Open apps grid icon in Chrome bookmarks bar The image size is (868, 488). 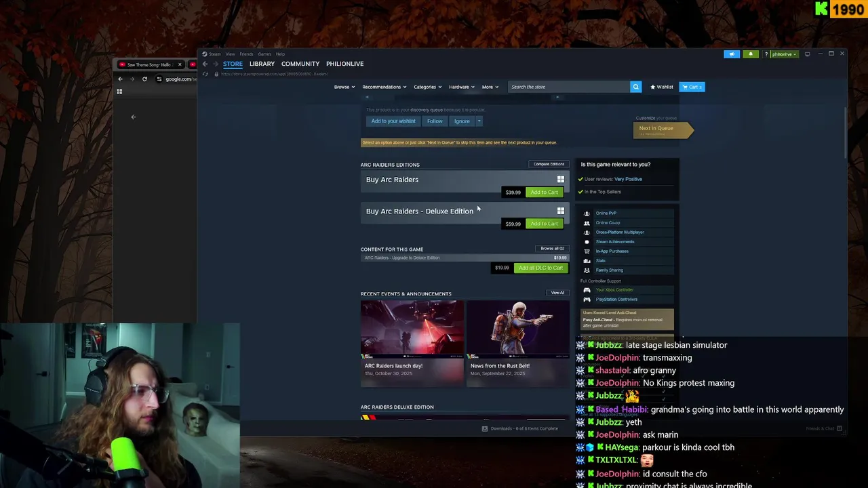point(119,91)
